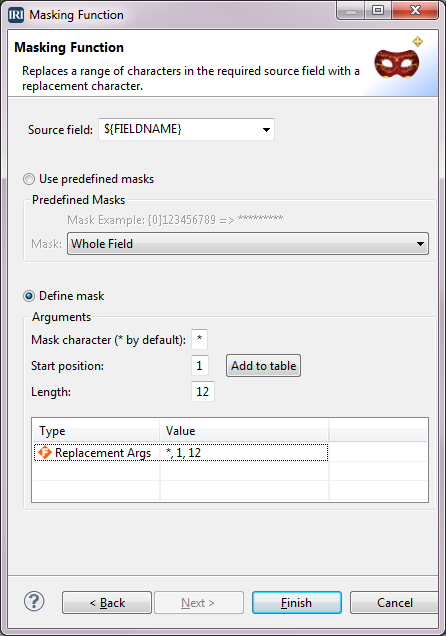Screen dimensions: 446x636
Task: Click the Add to table button
Action: [x=264, y=366]
